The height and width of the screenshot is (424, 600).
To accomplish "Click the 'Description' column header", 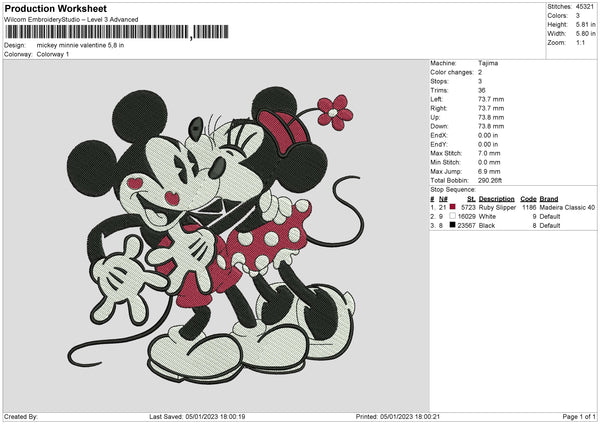I will pos(496,199).
